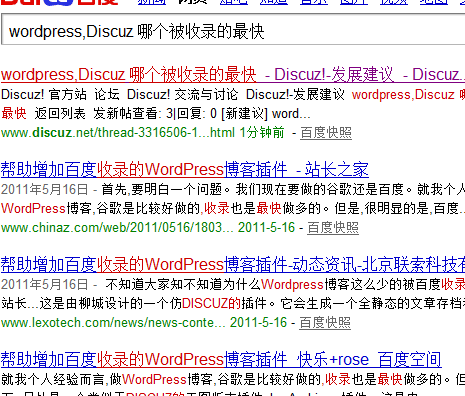Viewport: 465px width, 396px height.
Task: Open 百度快照 for the chinaz.com result
Action: [x=333, y=228]
